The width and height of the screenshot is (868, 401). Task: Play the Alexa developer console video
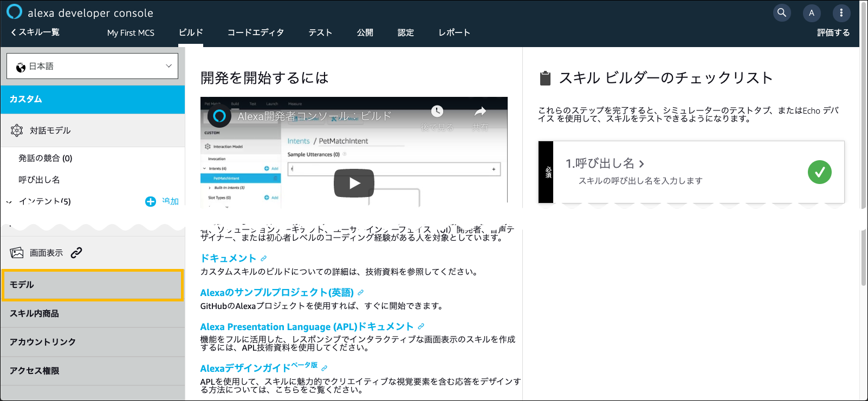[x=354, y=183]
